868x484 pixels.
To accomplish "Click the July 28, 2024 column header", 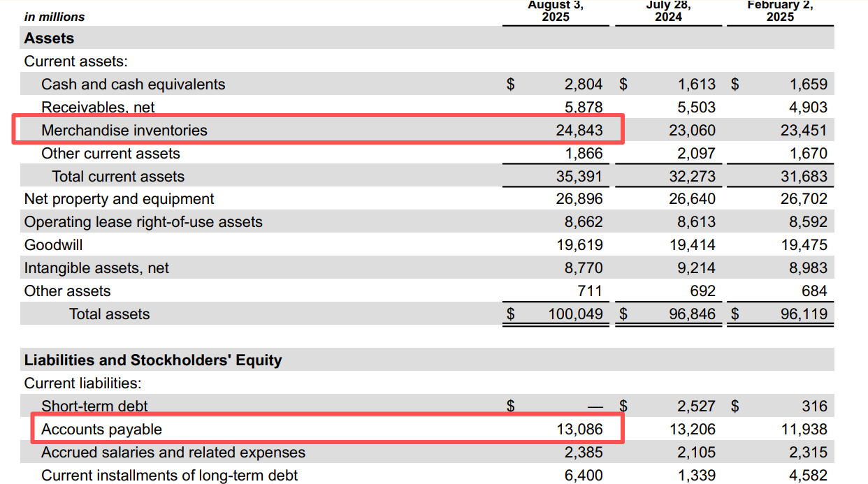I will pos(668,11).
